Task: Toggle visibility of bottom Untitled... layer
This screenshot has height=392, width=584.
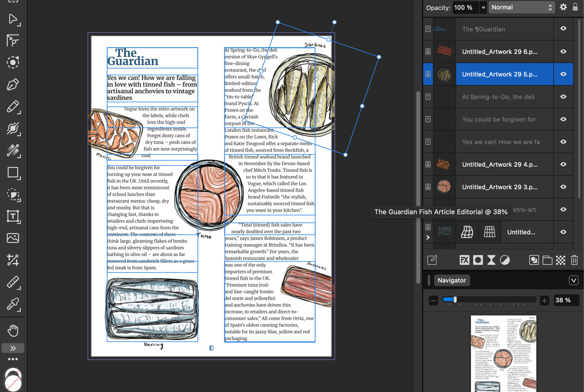Action: (x=563, y=232)
